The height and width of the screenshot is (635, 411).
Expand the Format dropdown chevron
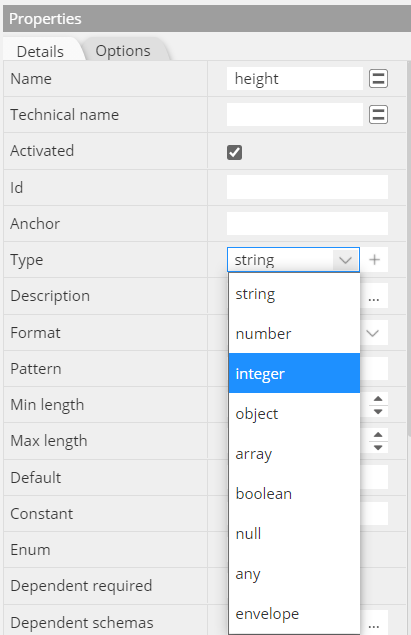(x=373, y=333)
